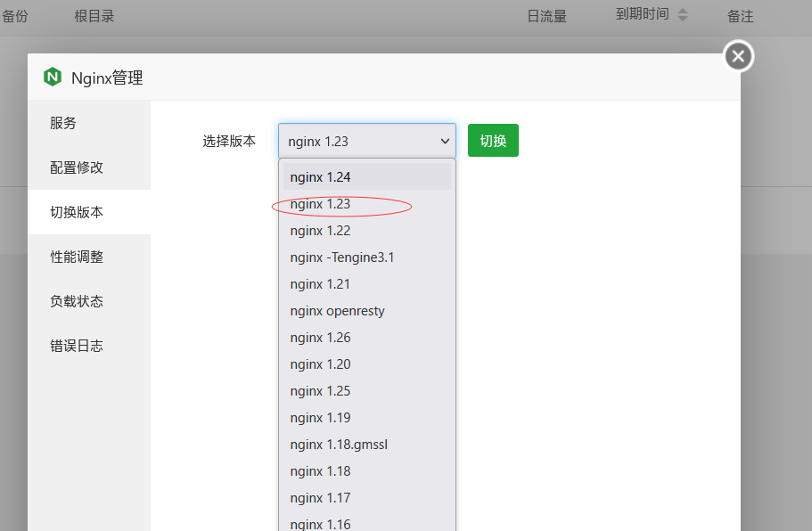This screenshot has height=531, width=812.
Task: Click the 选择版本 label
Action: [229, 141]
